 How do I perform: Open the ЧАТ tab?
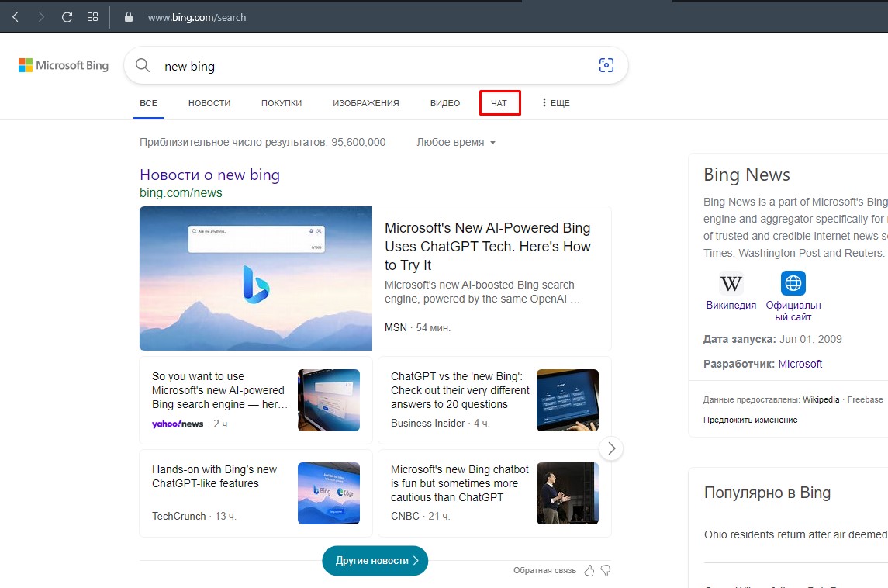pyautogui.click(x=499, y=103)
